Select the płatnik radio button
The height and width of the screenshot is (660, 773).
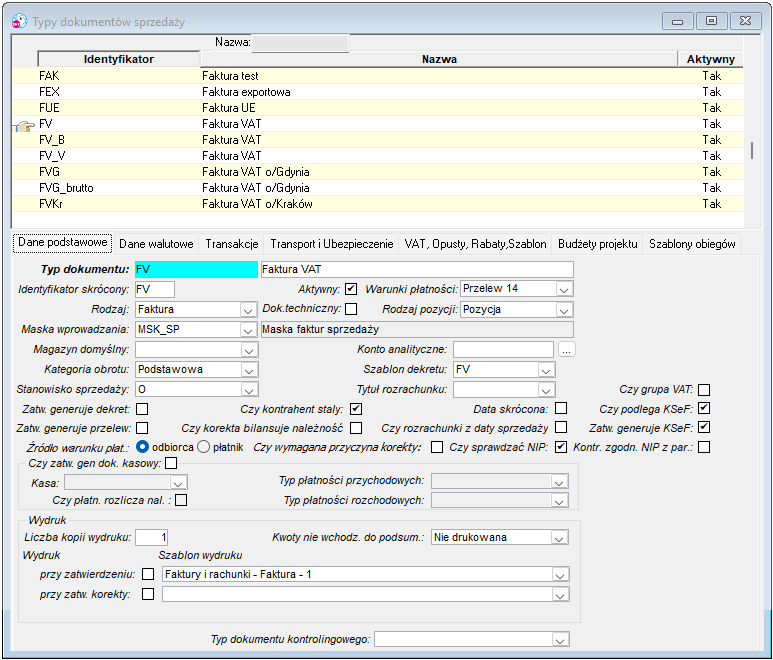(204, 447)
